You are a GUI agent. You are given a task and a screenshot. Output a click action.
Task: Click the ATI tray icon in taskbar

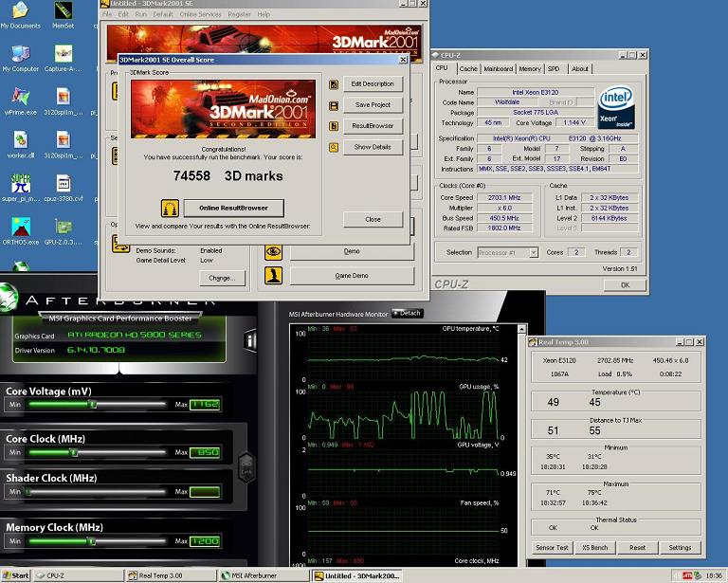(687, 575)
